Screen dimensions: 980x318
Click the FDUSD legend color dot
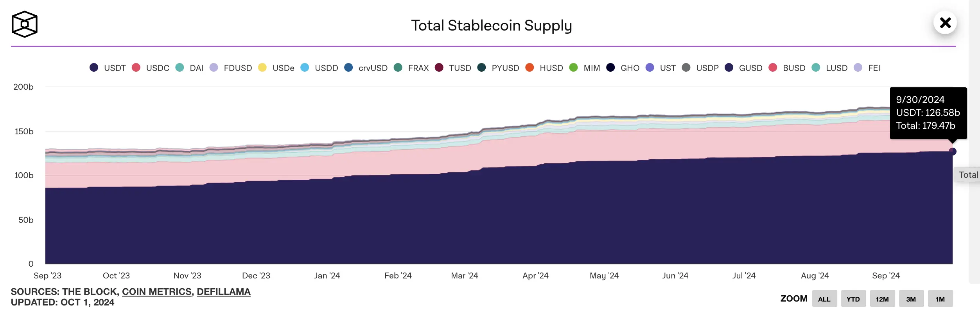point(214,67)
